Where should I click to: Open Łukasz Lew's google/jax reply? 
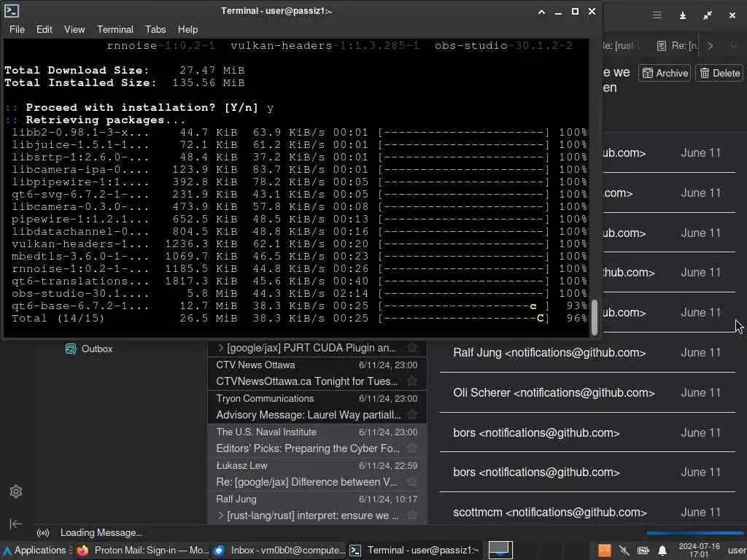[317, 474]
